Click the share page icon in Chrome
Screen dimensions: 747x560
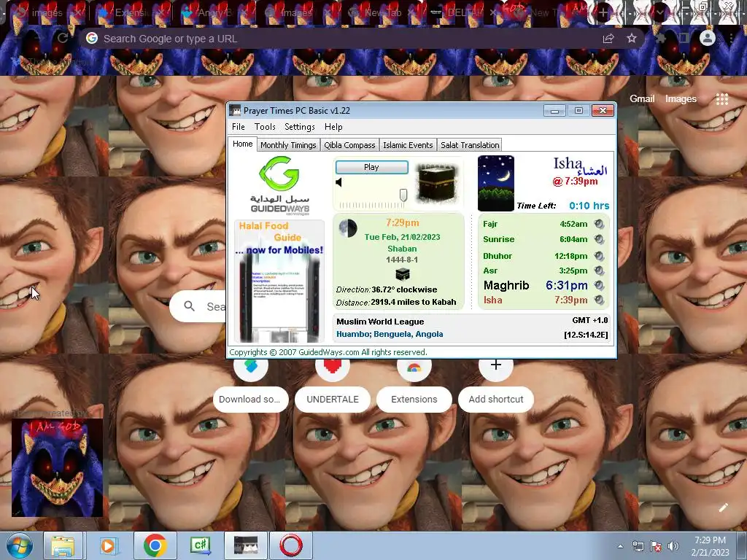(x=608, y=39)
